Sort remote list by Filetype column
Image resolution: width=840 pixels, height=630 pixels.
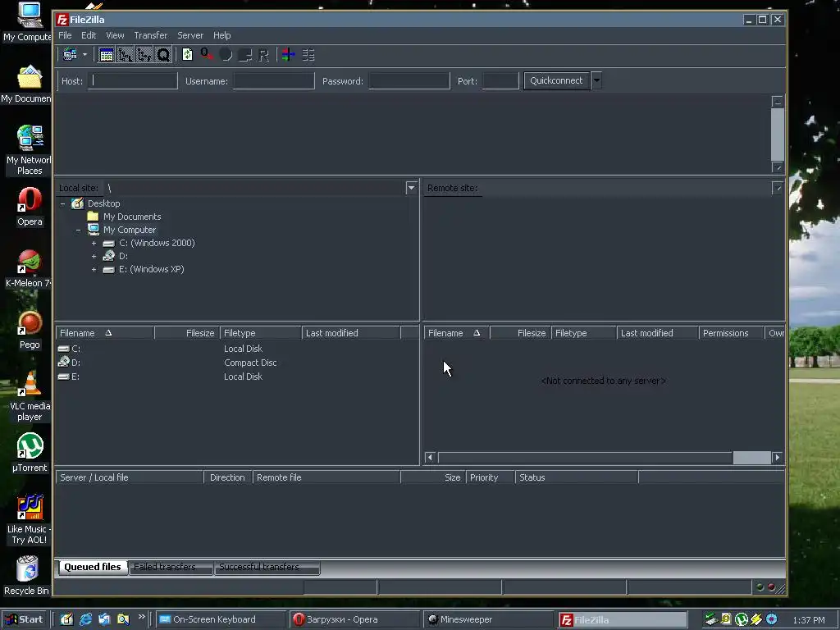pos(584,333)
